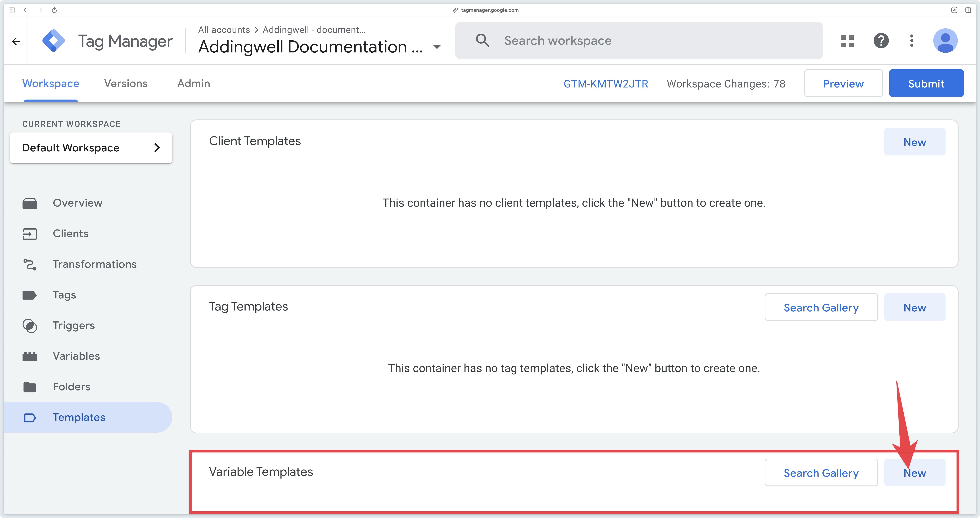980x518 pixels.
Task: Open the Google apps grid icon
Action: 848,41
